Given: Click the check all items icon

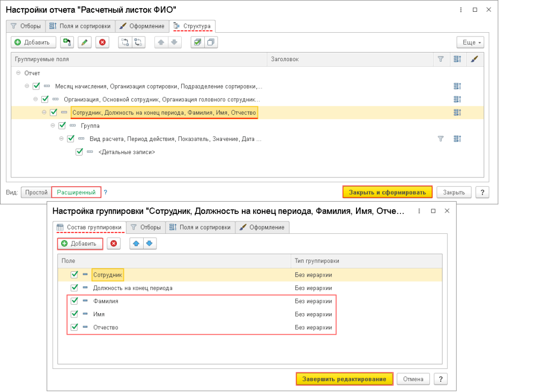Looking at the screenshot, I should (197, 42).
